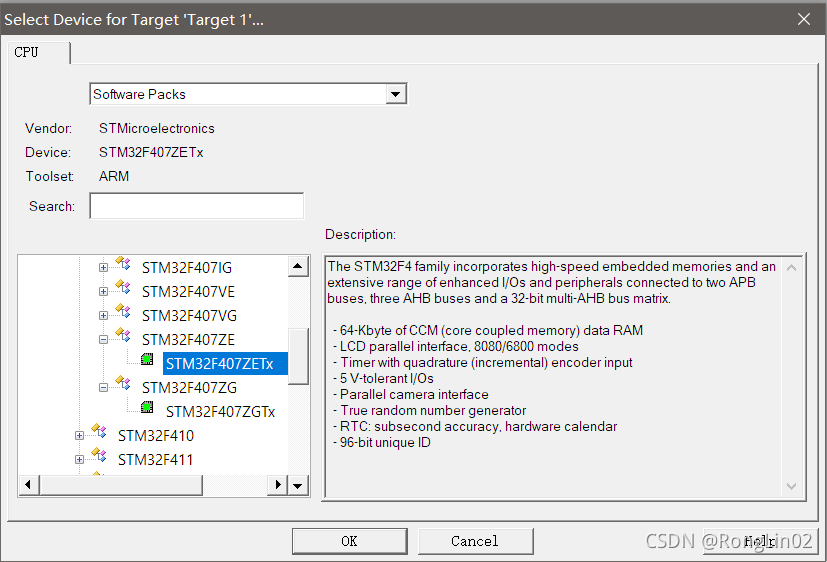The height and width of the screenshot is (562, 827).
Task: Click the device tree scroll-left arrow
Action: tap(29, 485)
